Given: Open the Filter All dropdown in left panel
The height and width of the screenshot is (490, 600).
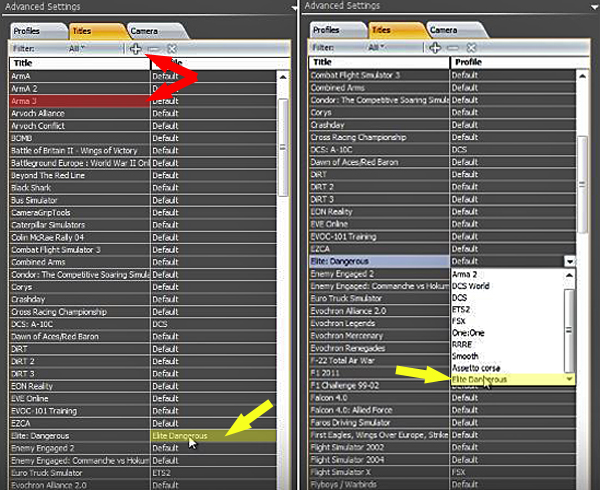Looking at the screenshot, I should click(77, 49).
